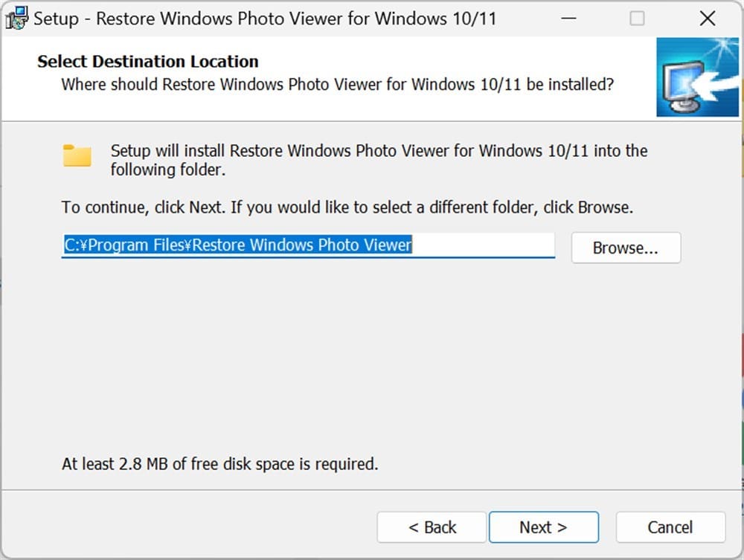The width and height of the screenshot is (744, 560).
Task: Click the installer icon in the title bar
Action: (16, 17)
